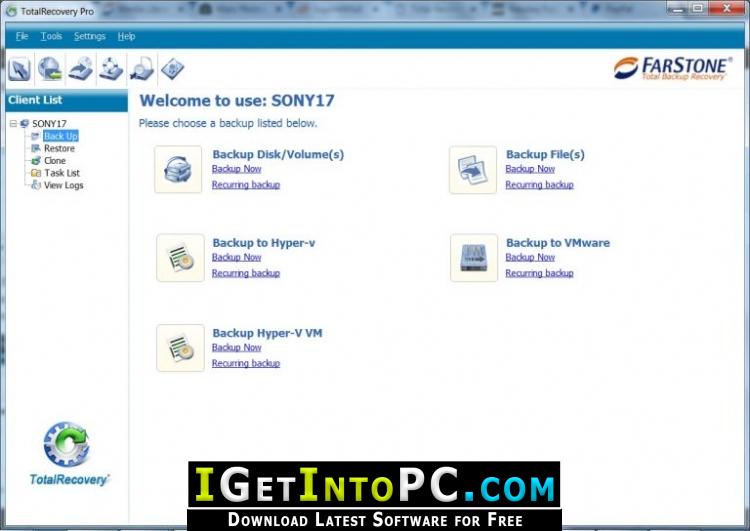Click the arrow cursor toolbar icon

[20, 69]
